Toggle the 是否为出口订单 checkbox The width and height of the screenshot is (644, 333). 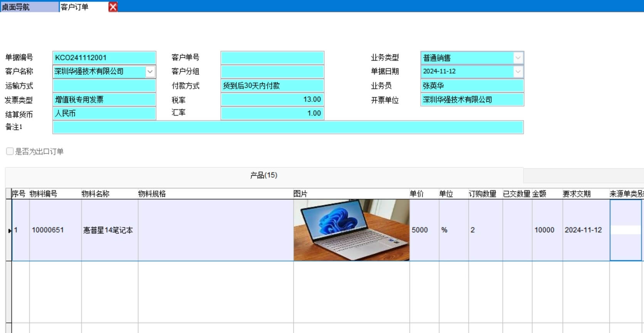(10, 151)
